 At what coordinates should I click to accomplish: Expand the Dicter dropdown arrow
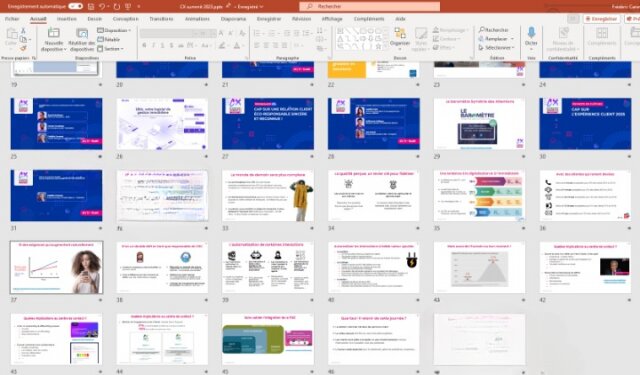click(x=531, y=49)
